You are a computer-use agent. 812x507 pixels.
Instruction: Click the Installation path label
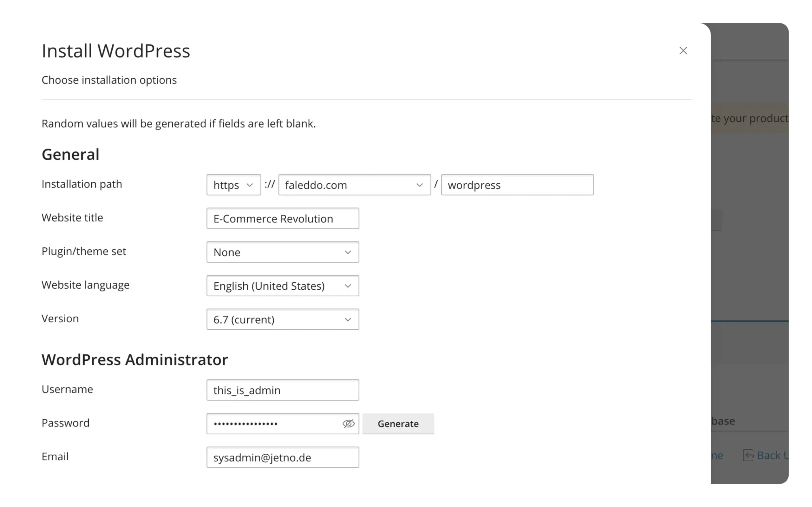point(82,184)
